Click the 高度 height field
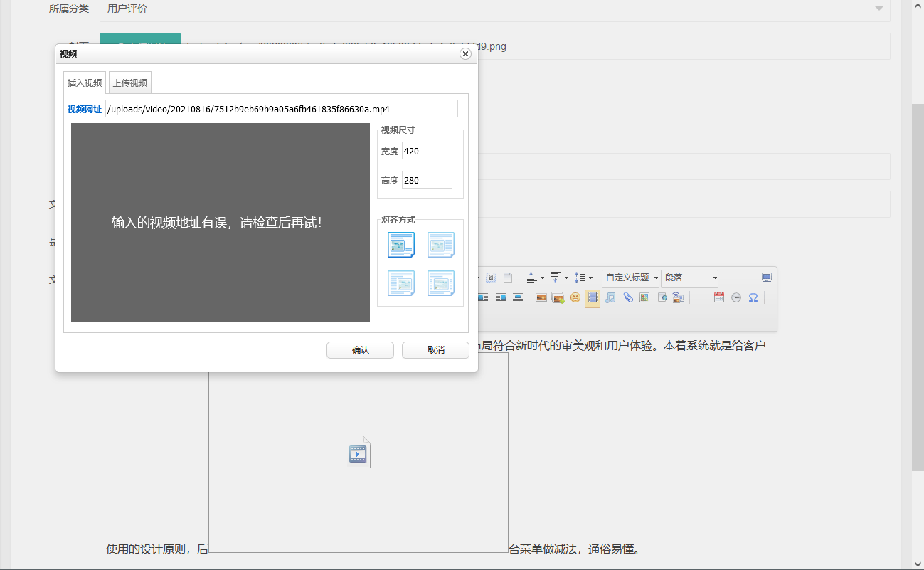 (x=427, y=180)
